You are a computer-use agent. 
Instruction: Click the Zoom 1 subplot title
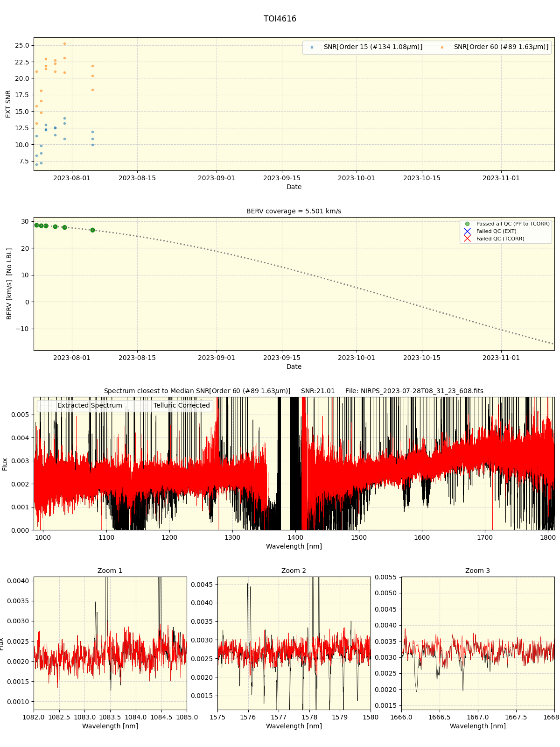(110, 571)
